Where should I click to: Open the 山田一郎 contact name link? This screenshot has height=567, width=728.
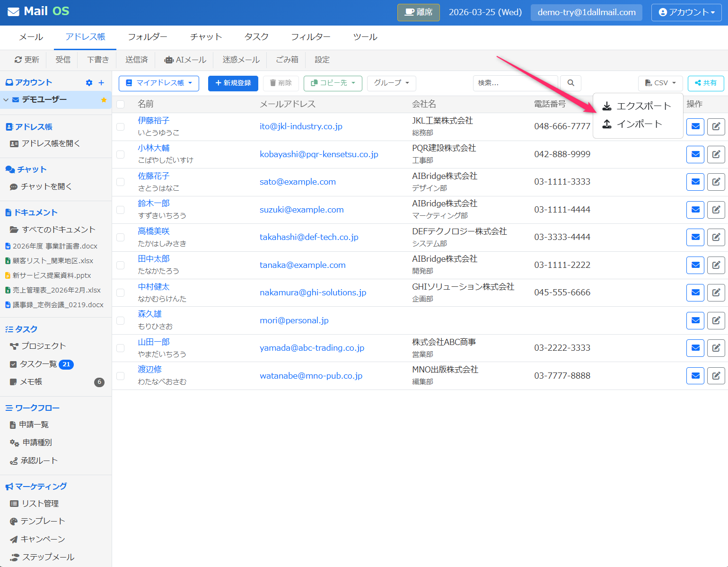pos(154,342)
